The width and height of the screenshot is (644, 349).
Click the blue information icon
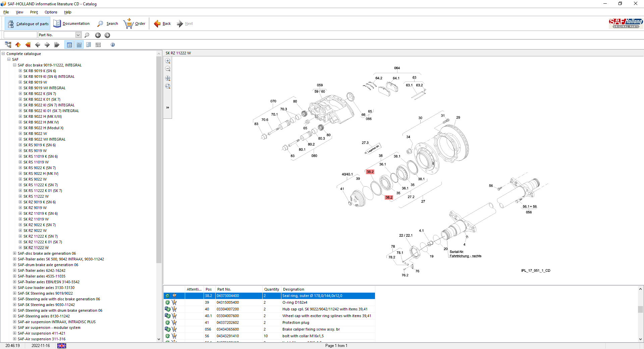(x=113, y=45)
